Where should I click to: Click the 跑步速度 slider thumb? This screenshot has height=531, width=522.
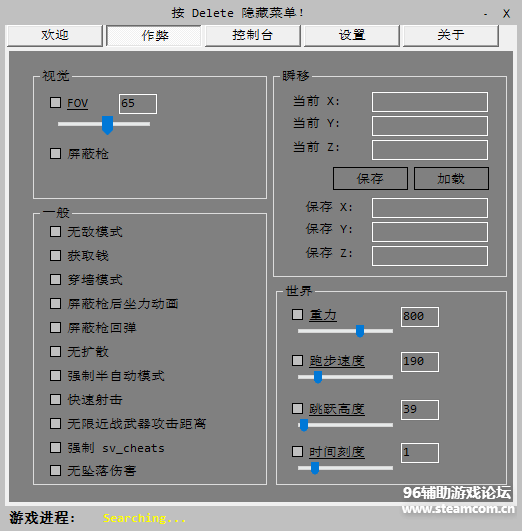click(x=318, y=377)
